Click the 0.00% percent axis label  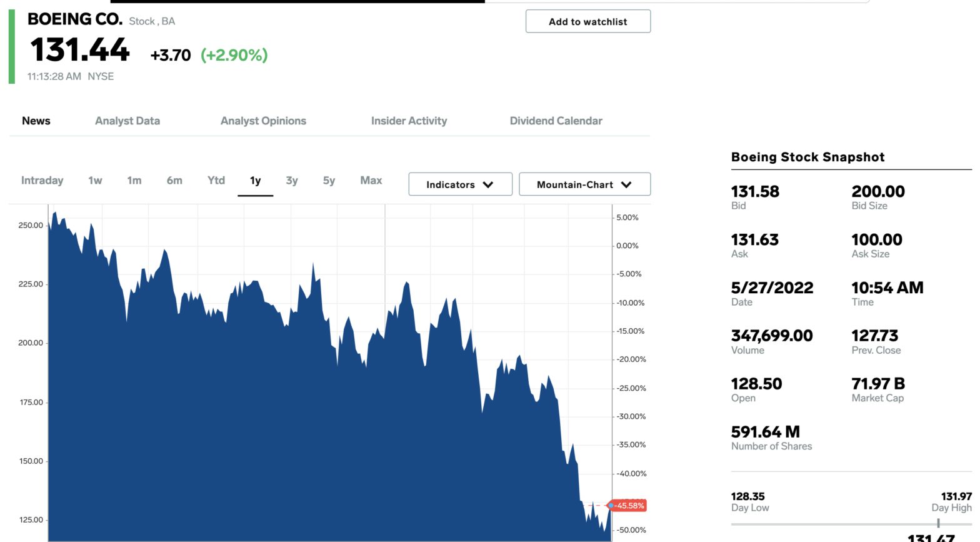pyautogui.click(x=627, y=246)
